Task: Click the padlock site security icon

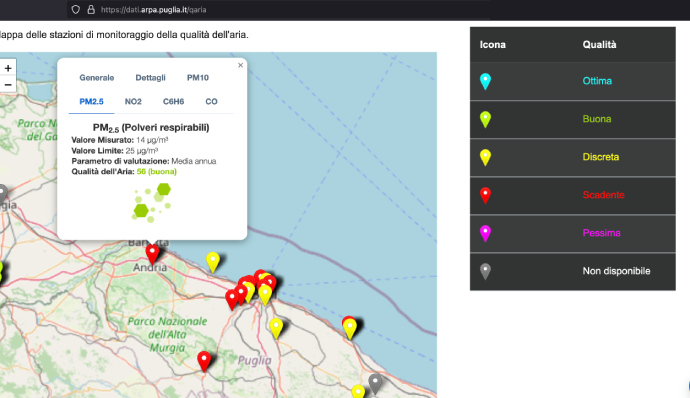Action: click(91, 9)
